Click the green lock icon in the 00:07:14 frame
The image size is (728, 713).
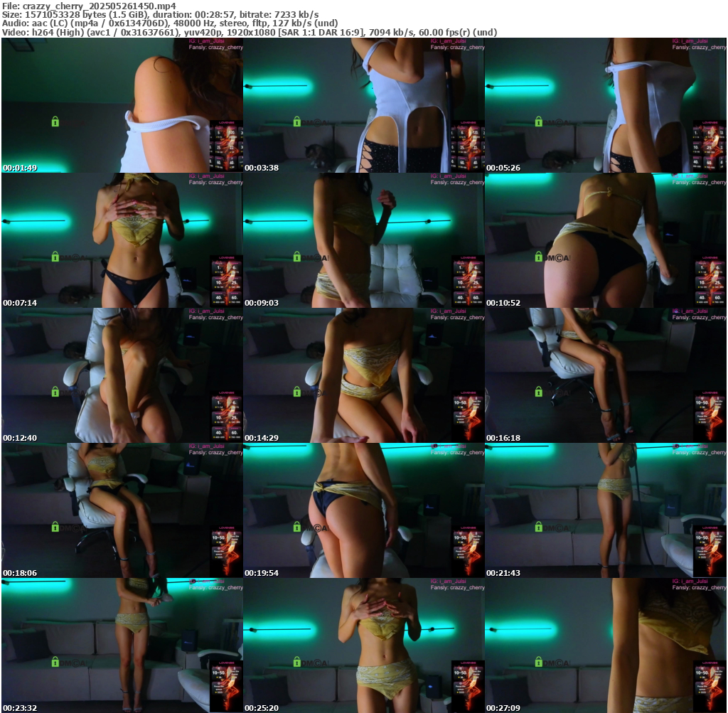coord(55,257)
